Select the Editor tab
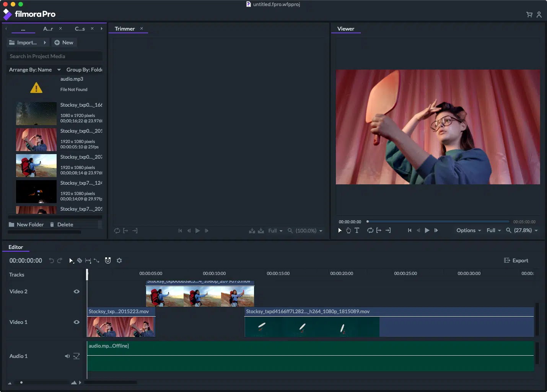Screen dimensions: 547x392 click(15, 247)
